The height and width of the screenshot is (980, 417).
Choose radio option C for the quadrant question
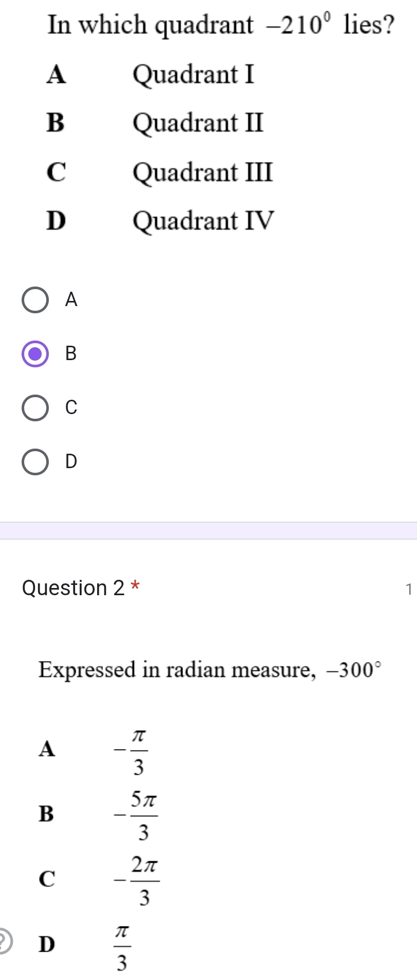pos(35,408)
